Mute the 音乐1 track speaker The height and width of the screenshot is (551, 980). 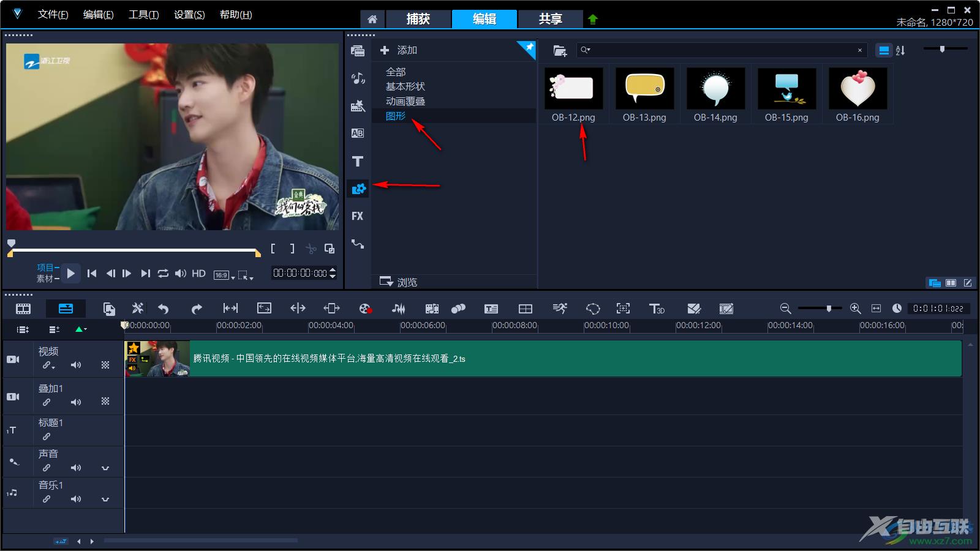point(76,499)
